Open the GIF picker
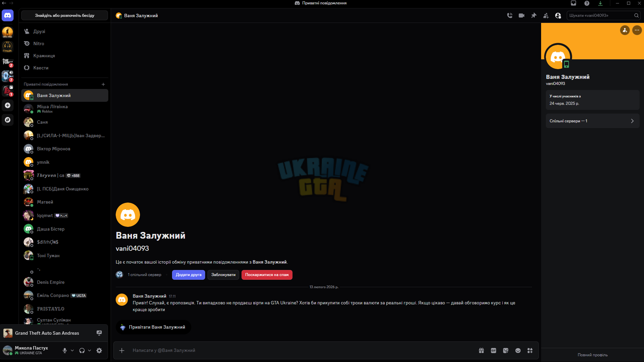 [494, 351]
